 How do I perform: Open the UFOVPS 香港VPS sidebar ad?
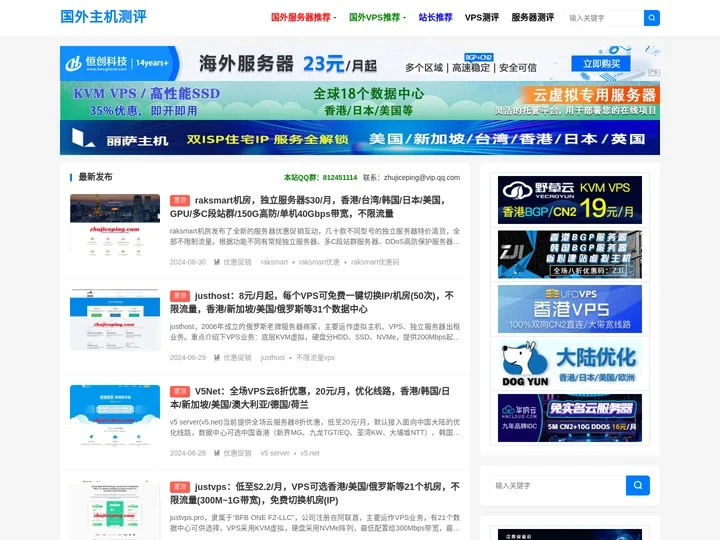[570, 309]
